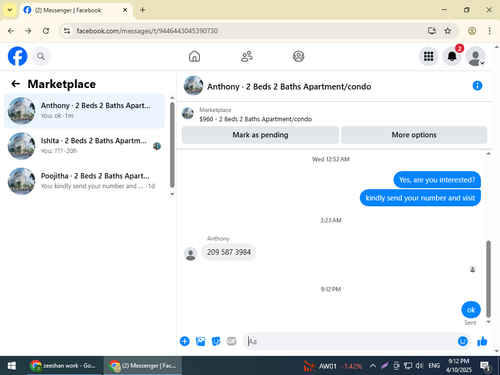
Task: Click the AW01 stock widget in taskbar
Action: (332, 366)
